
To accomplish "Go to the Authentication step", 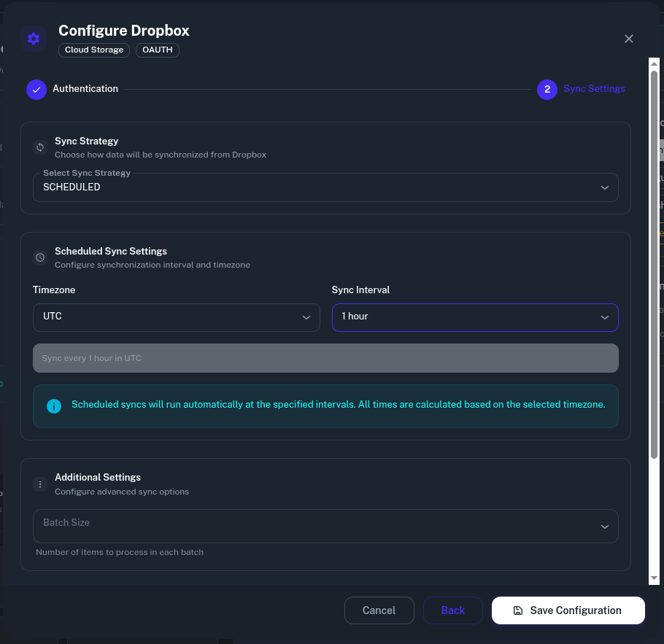I will click(x=85, y=89).
